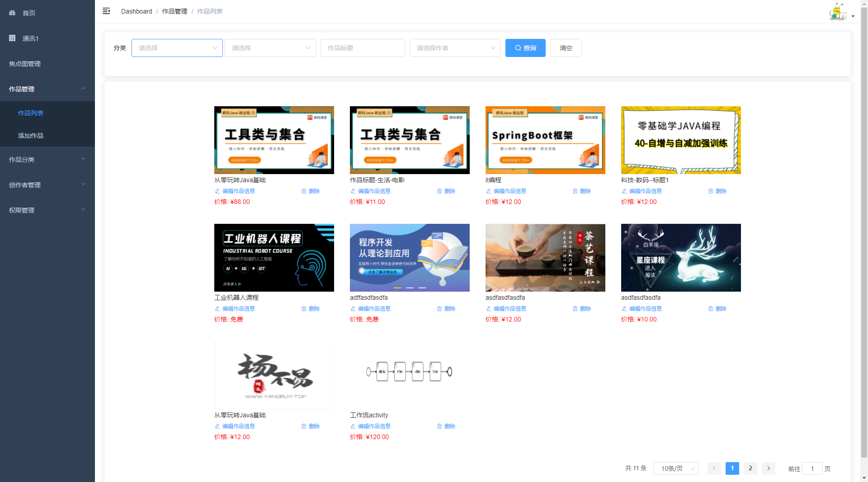Click the workflow diagram thumbnail
The image size is (868, 482).
click(410, 375)
